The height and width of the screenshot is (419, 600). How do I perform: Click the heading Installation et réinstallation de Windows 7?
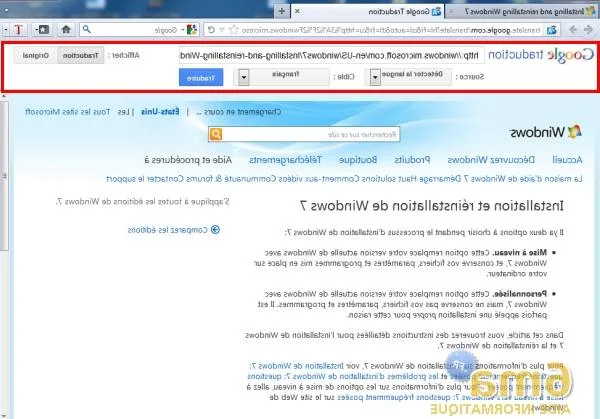coord(432,206)
